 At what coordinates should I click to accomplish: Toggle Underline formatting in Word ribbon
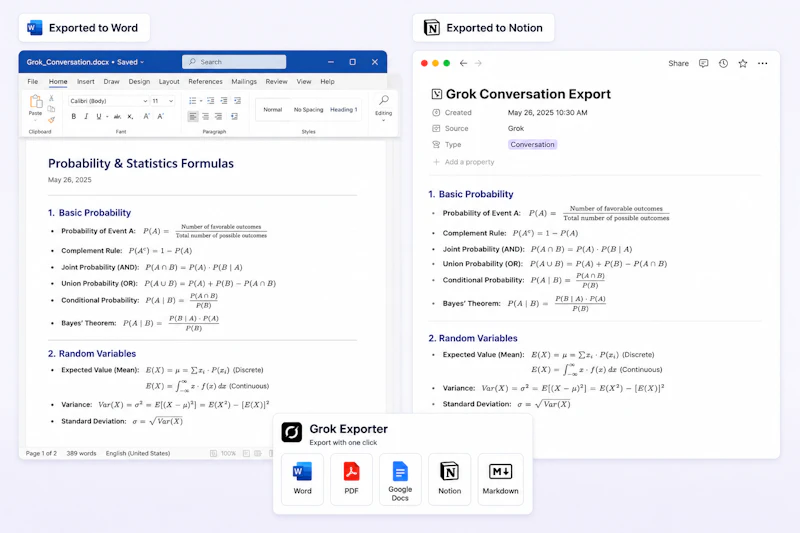click(98, 116)
